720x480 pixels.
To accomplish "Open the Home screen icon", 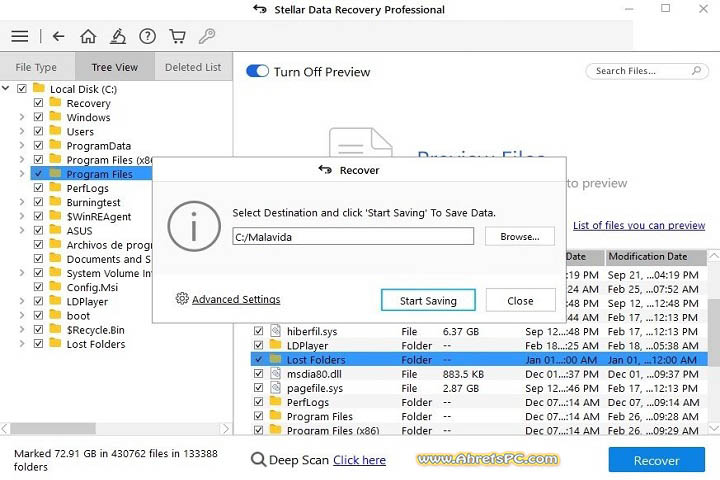I will point(88,36).
